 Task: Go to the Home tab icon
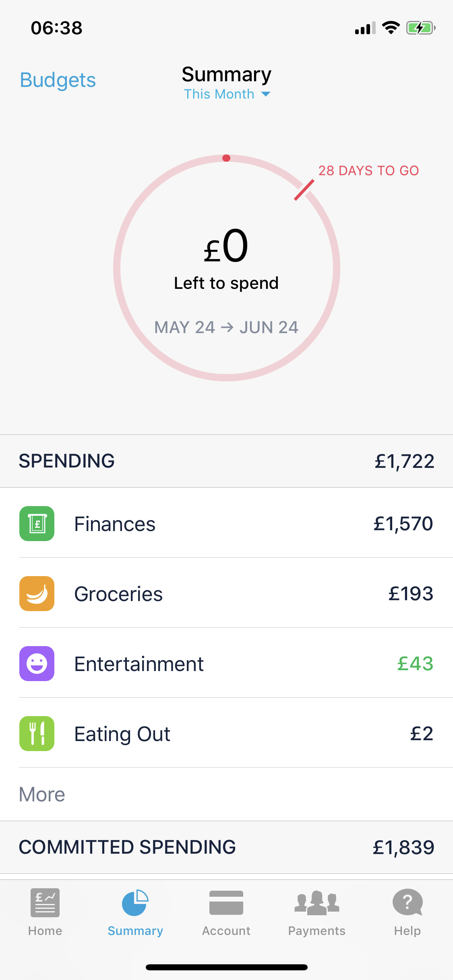[x=45, y=902]
